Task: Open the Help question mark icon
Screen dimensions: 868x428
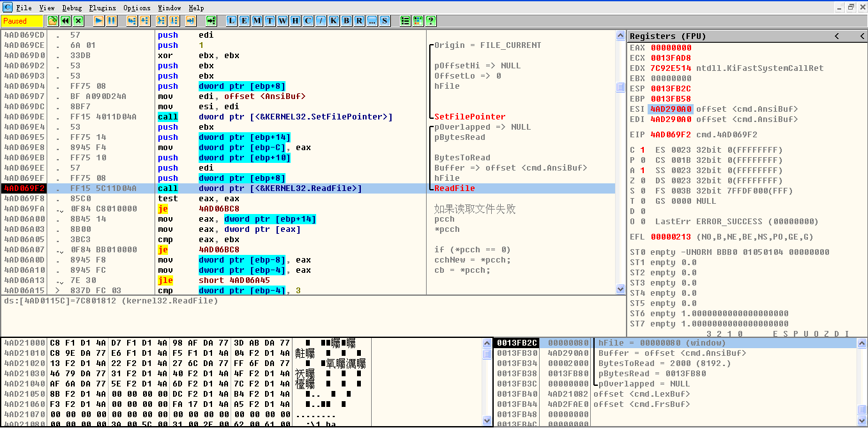Action: [431, 20]
